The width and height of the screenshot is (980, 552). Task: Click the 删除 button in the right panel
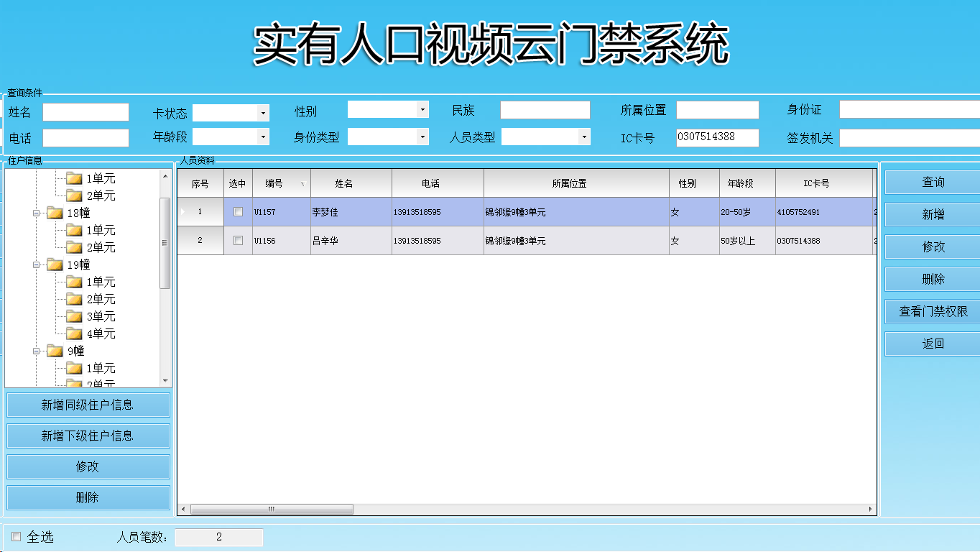933,279
